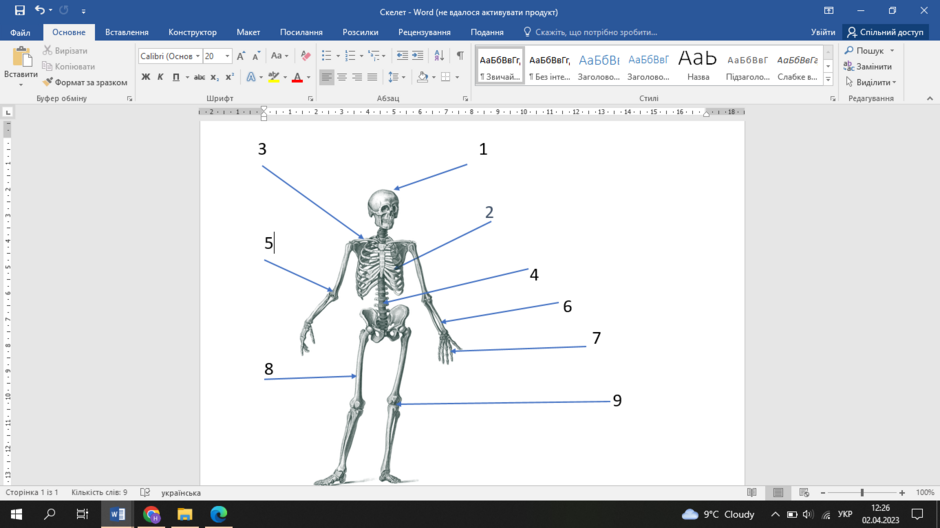Click Увійти to sign in
Screen dimensions: 940x528
[x=822, y=32]
